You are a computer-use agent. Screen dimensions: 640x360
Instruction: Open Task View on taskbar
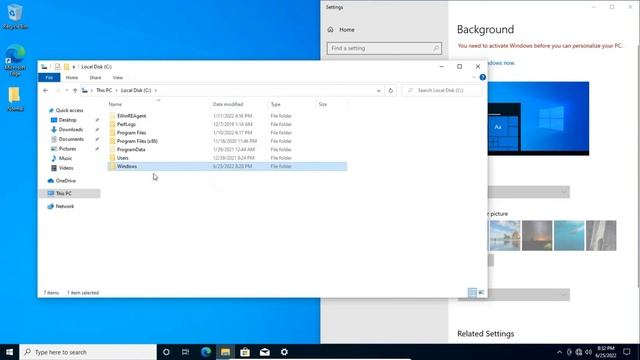(185, 352)
